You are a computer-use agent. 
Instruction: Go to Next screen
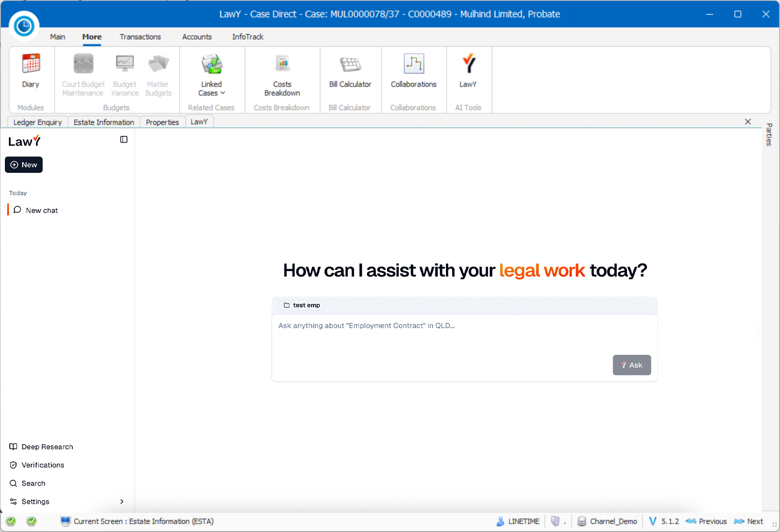(x=749, y=521)
